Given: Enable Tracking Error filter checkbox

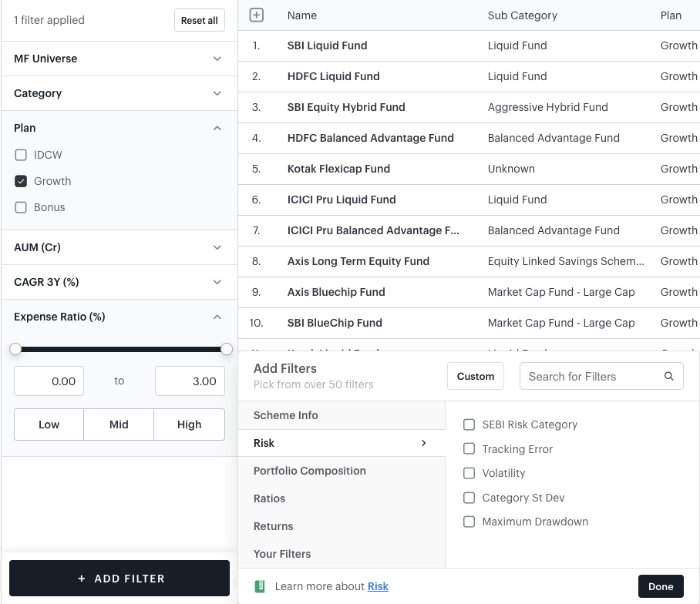Looking at the screenshot, I should coord(469,448).
